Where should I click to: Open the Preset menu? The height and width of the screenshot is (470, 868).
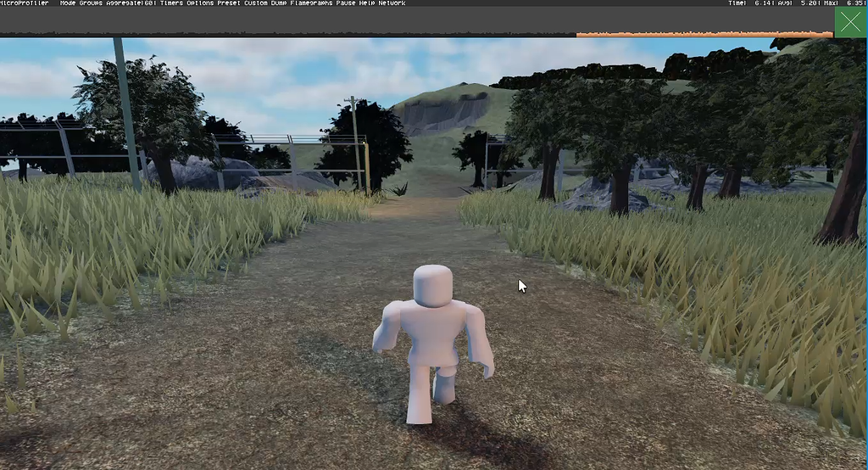coord(229,3)
